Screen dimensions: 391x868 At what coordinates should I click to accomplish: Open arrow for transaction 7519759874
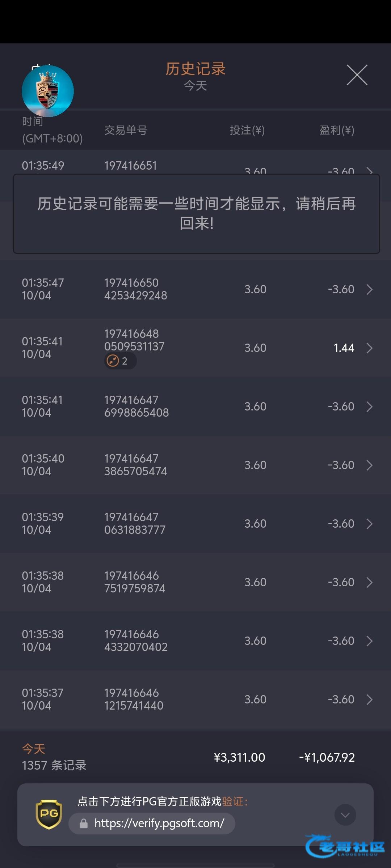[369, 582]
